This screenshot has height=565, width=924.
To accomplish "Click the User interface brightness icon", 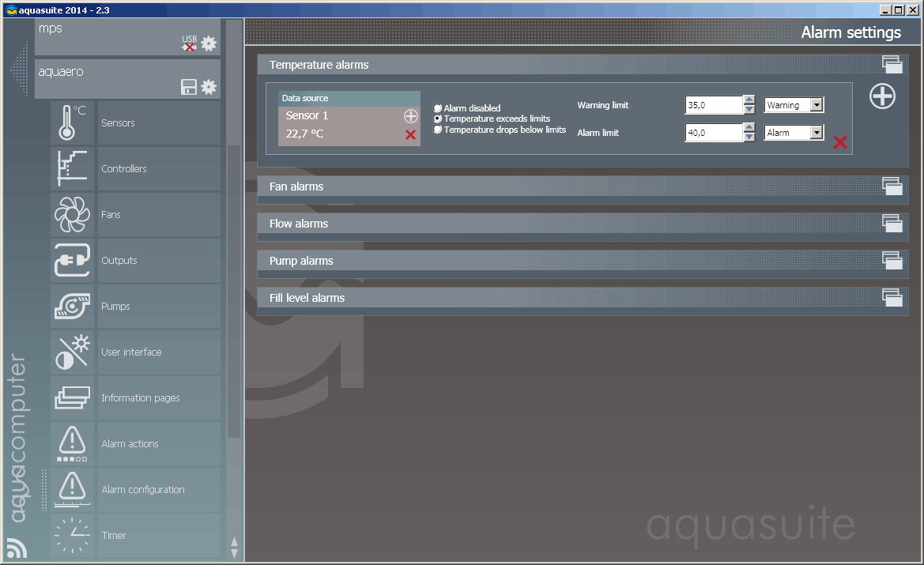I will 73,352.
